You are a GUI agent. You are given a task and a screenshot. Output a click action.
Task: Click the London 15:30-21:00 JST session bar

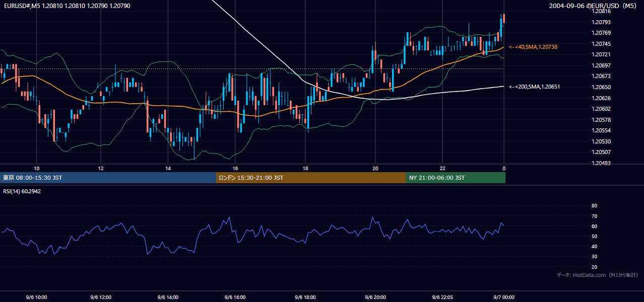point(311,178)
